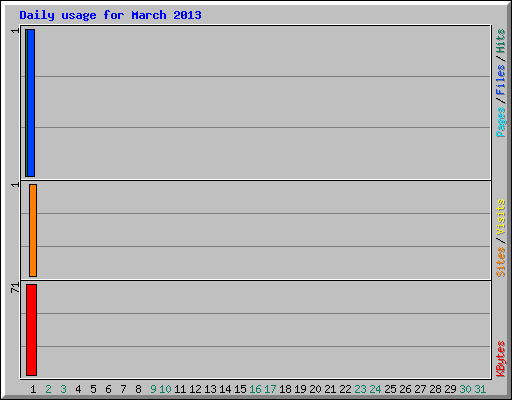Select the Sites legend label

coord(500,262)
